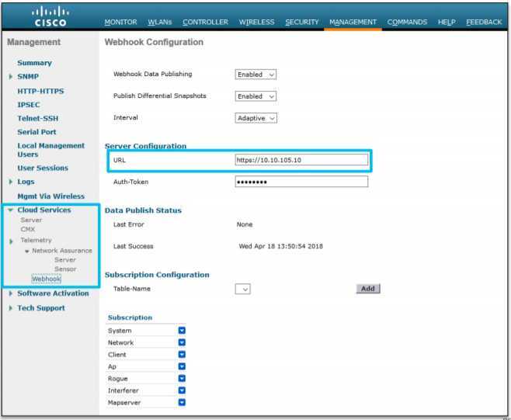Remove the Network subscription icon
The image size is (511, 420).
tap(182, 343)
